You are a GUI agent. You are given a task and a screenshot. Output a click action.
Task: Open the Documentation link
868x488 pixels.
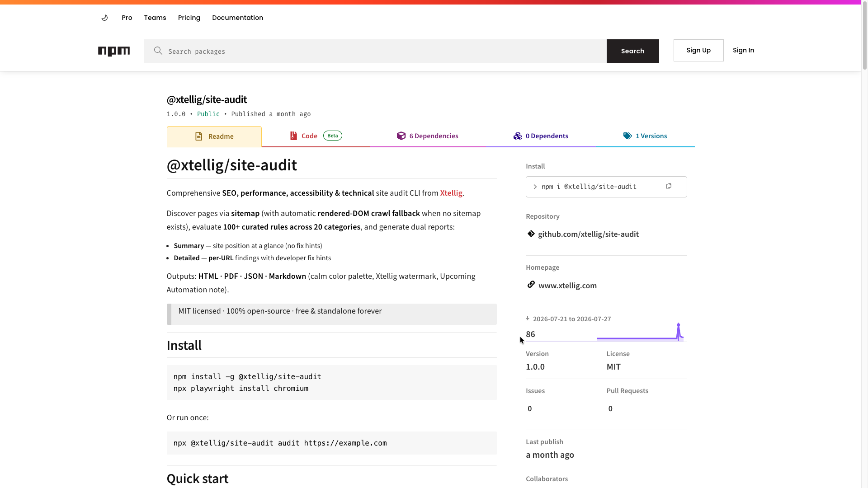click(237, 18)
